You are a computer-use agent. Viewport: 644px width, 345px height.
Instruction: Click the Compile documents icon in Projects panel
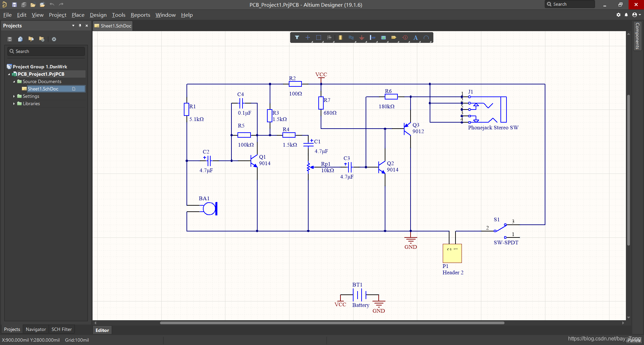click(x=20, y=39)
